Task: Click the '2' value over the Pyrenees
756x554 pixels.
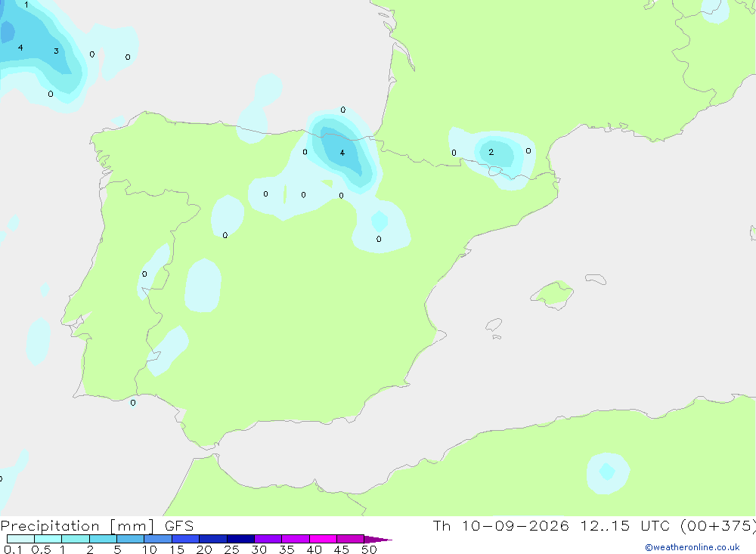Action: tap(491, 152)
